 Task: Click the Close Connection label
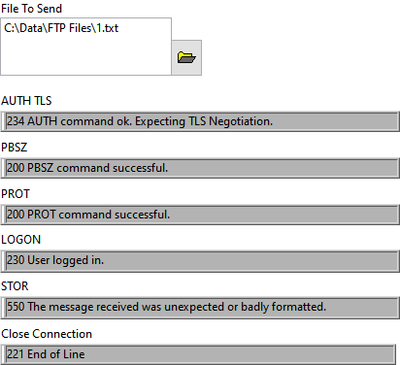click(x=47, y=334)
